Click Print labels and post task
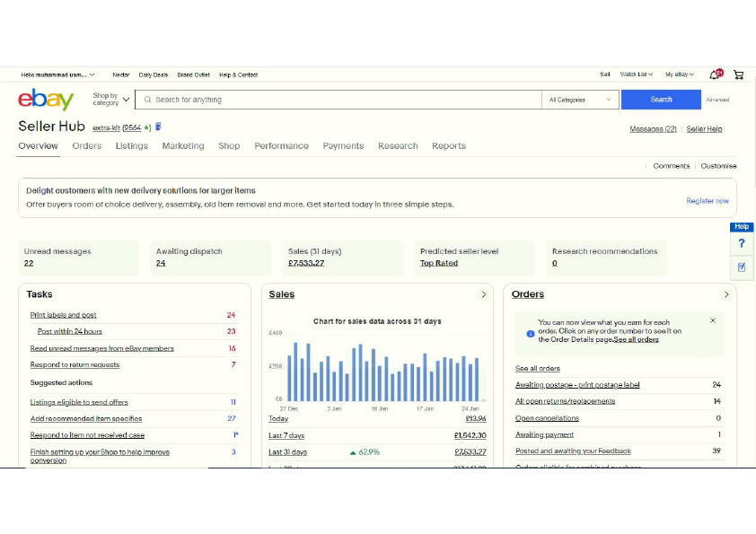 click(x=63, y=315)
